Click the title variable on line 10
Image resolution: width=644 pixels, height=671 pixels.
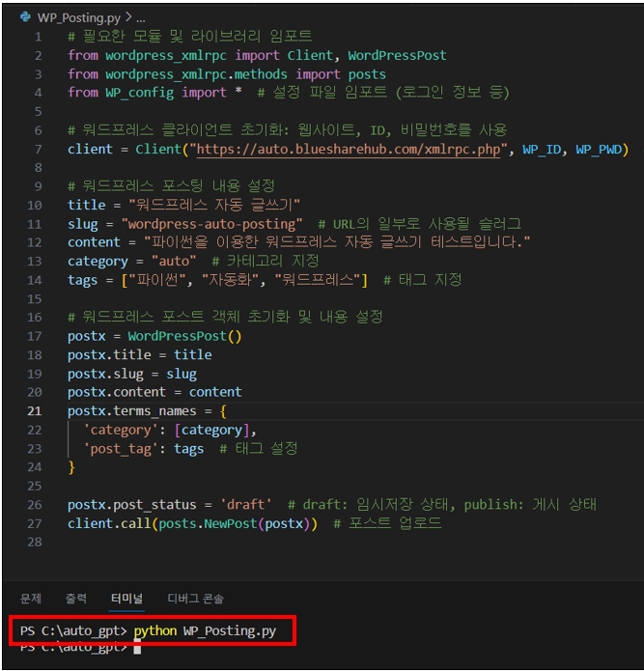[87, 205]
